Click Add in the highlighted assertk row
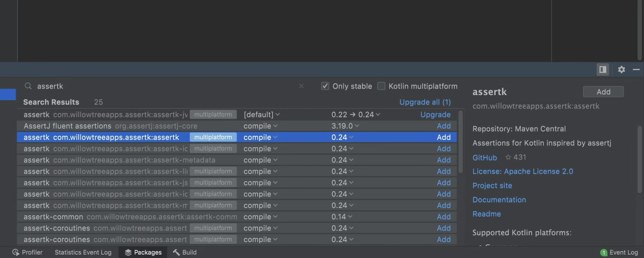The height and width of the screenshot is (258, 644). click(x=444, y=137)
